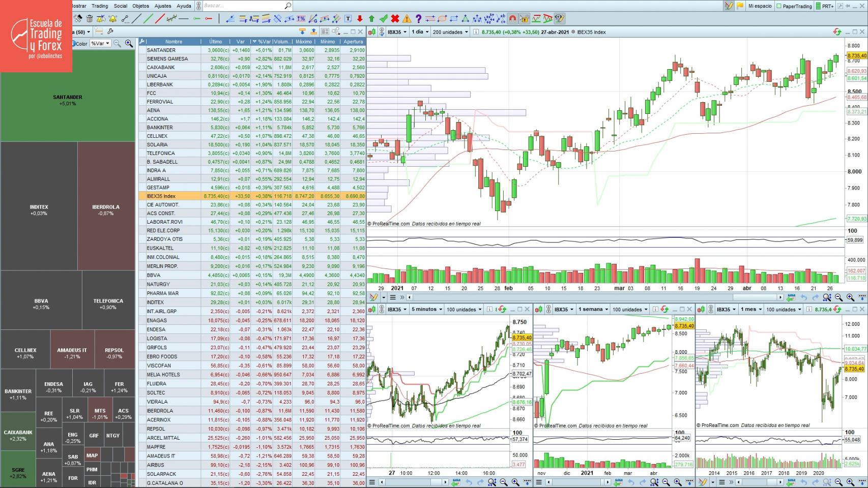Click the red X mark drawing tool
The image size is (868, 488).
pyautogui.click(x=395, y=19)
